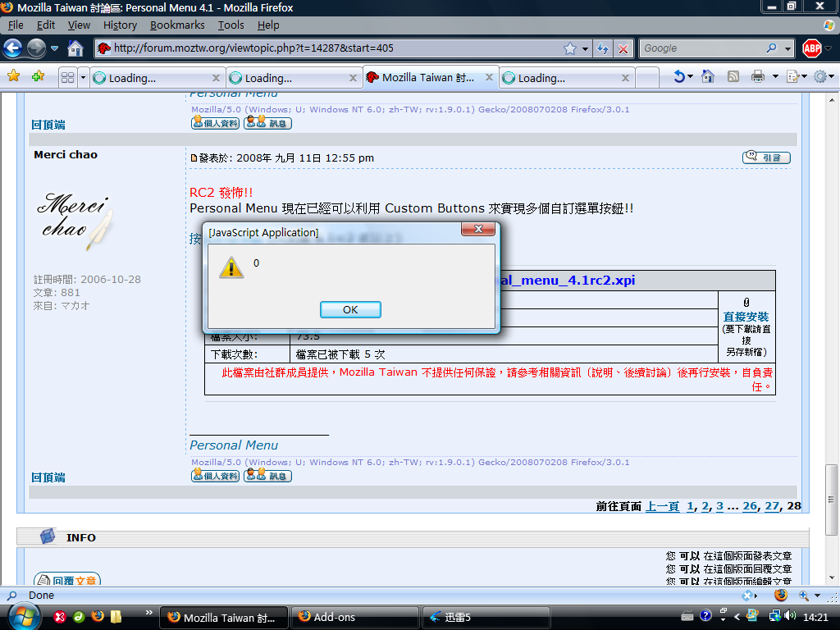This screenshot has width=840, height=630.
Task: Click the upper 回頂端 back to top link
Action: 48,125
